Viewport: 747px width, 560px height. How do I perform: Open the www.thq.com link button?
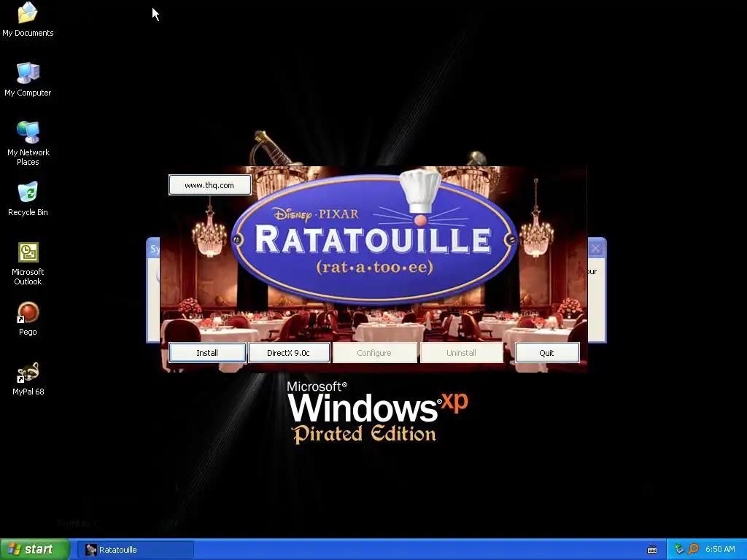click(x=209, y=185)
